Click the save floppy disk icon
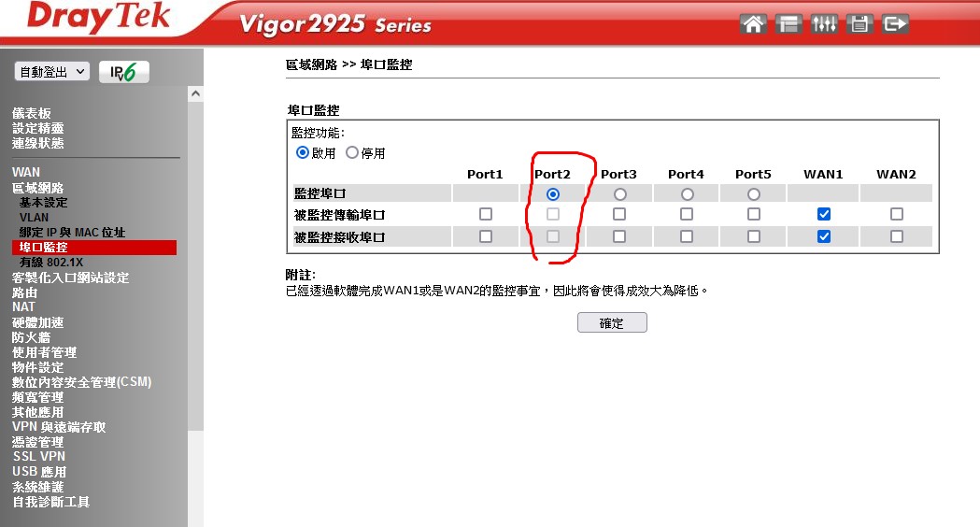This screenshot has height=527, width=980. [859, 23]
